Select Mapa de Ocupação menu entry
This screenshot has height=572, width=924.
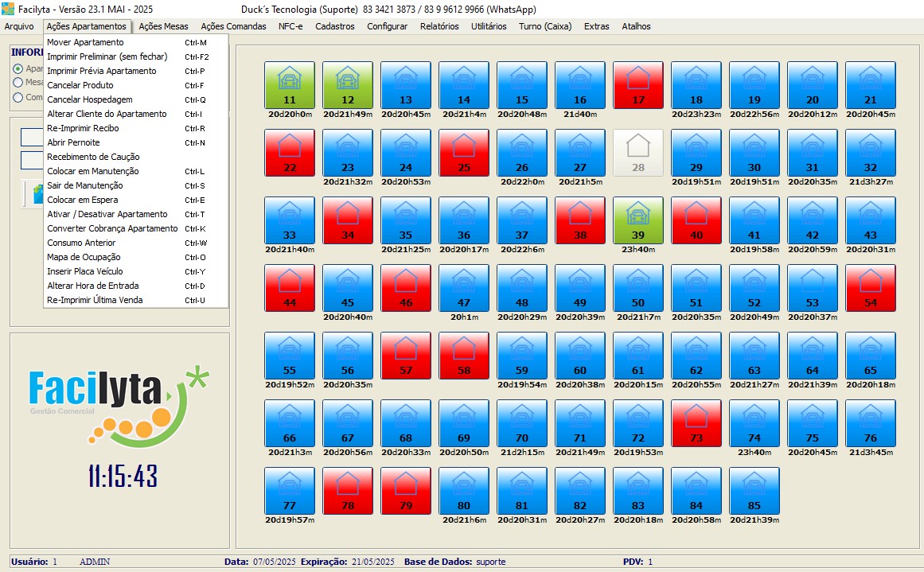pyautogui.click(x=81, y=257)
